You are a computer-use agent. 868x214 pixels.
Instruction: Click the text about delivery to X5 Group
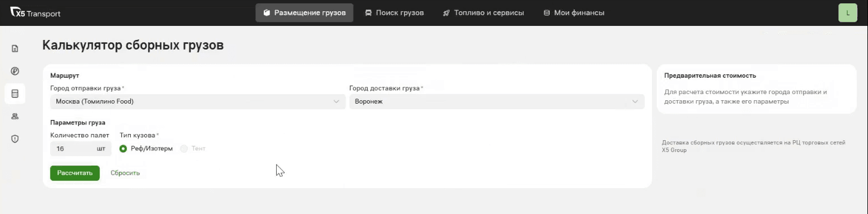click(754, 146)
